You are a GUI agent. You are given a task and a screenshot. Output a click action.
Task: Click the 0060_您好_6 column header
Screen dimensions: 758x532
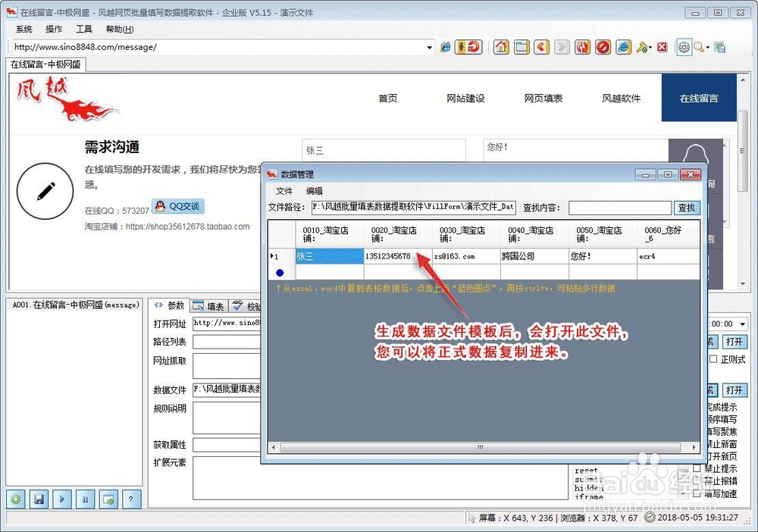[668, 234]
